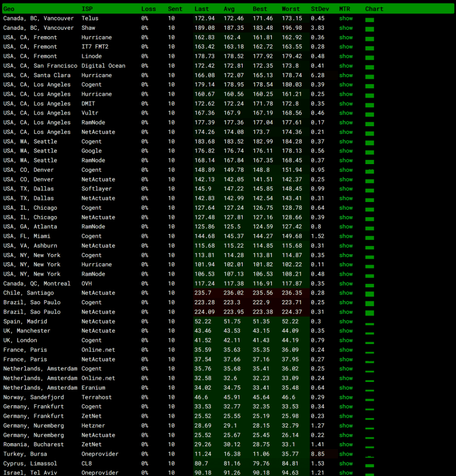Click chart bar for Chile Santiago row
The image size is (456, 476).
[x=369, y=294]
